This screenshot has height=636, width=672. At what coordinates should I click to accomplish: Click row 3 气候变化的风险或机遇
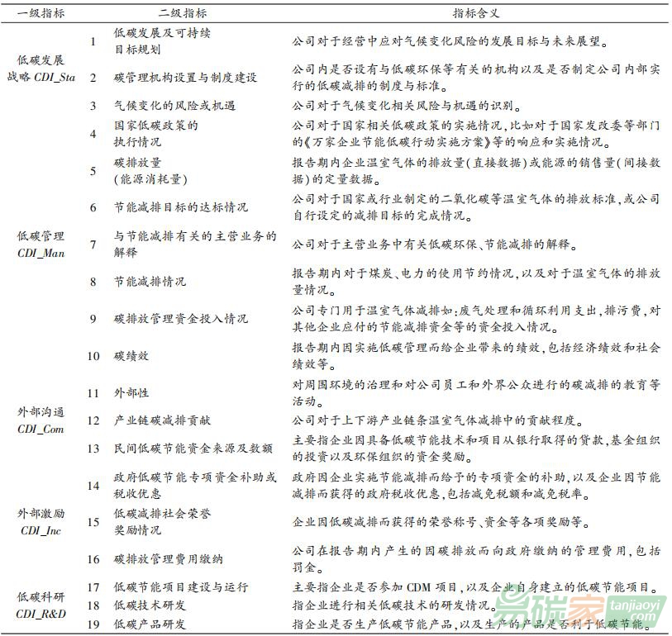[174, 106]
